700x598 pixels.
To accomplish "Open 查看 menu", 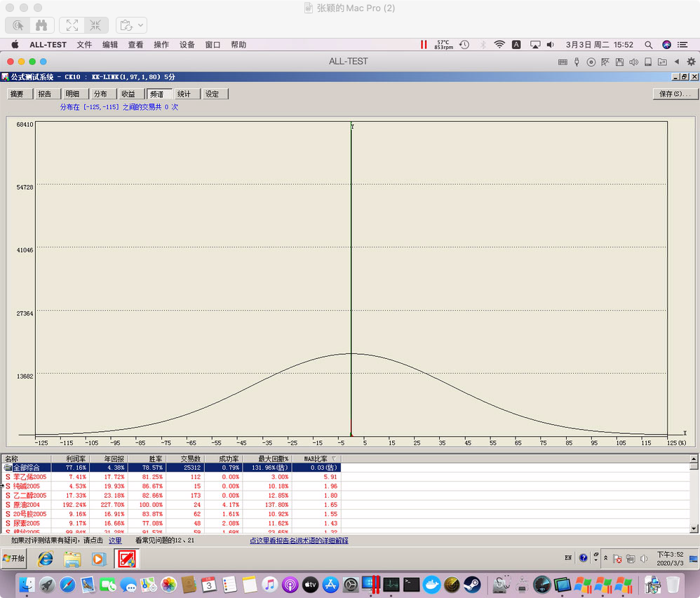I will [135, 45].
